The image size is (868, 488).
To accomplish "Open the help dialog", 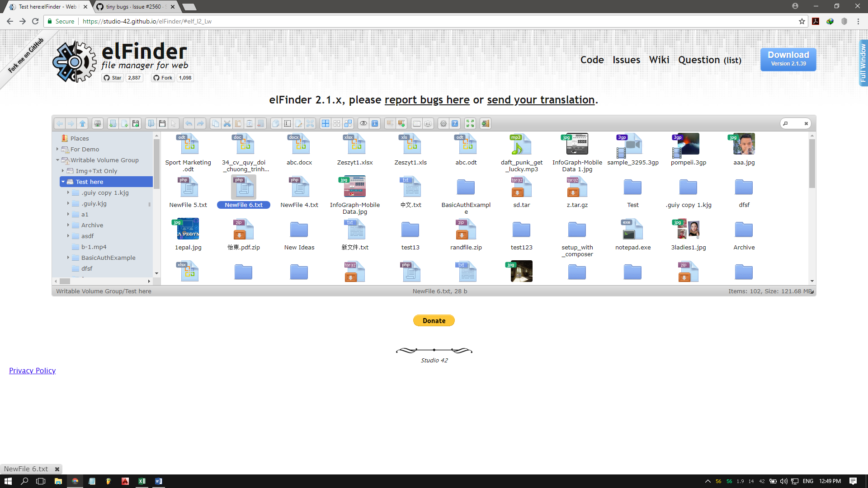I will click(454, 123).
